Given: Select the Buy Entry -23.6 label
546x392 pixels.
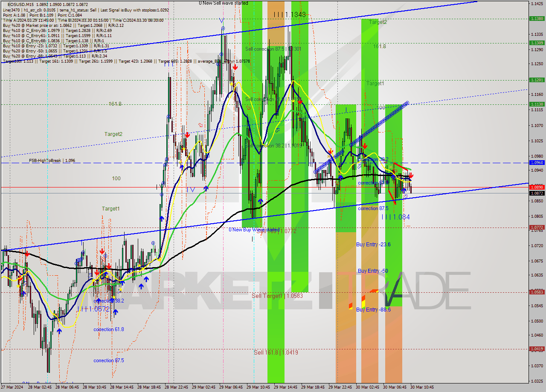Looking at the screenshot, I should click(x=373, y=245).
